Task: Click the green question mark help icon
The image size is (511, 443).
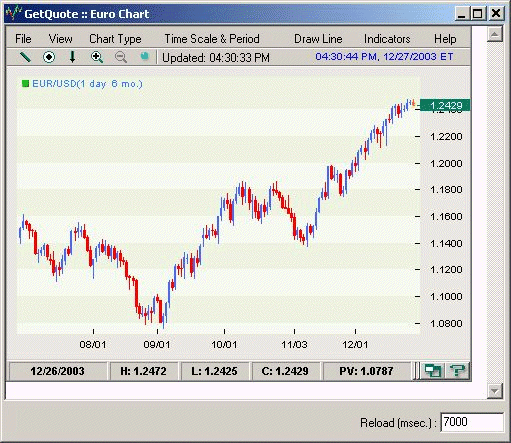Action: point(457,371)
